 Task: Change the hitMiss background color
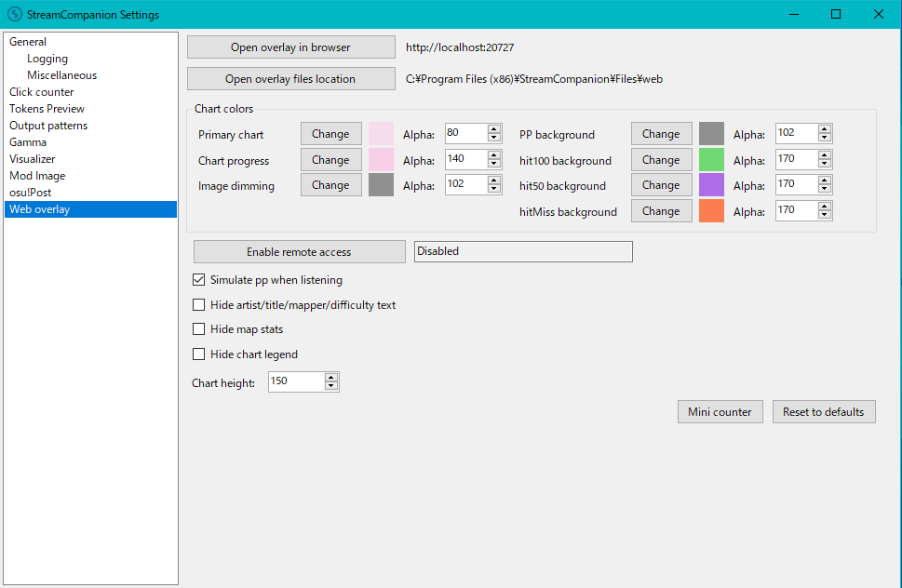(x=661, y=211)
